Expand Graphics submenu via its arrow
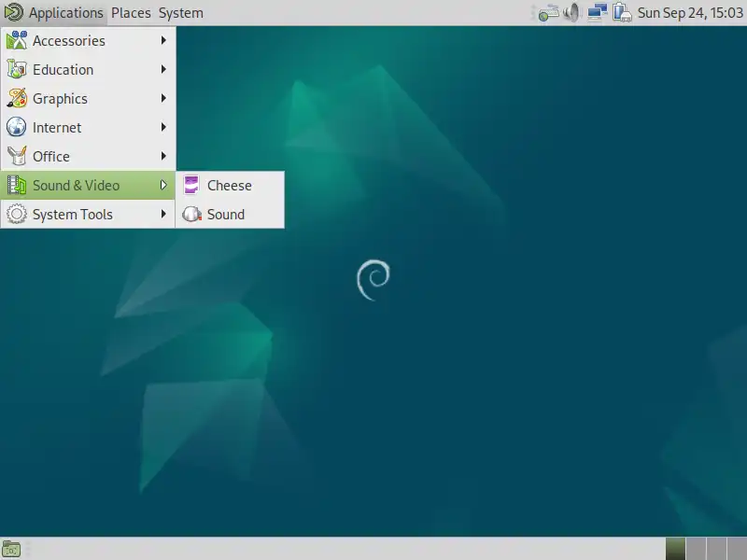The width and height of the screenshot is (747, 560). tap(163, 99)
